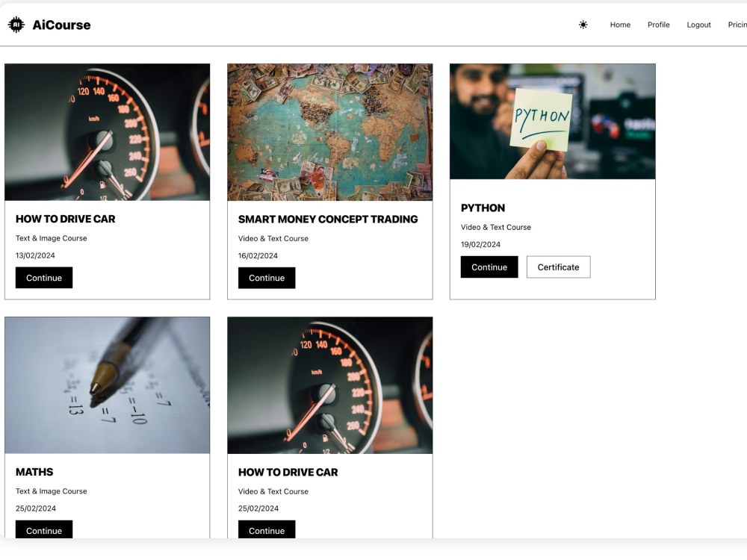The width and height of the screenshot is (747, 560).
Task: Click the AiCourse chip logo icon
Action: (x=16, y=25)
